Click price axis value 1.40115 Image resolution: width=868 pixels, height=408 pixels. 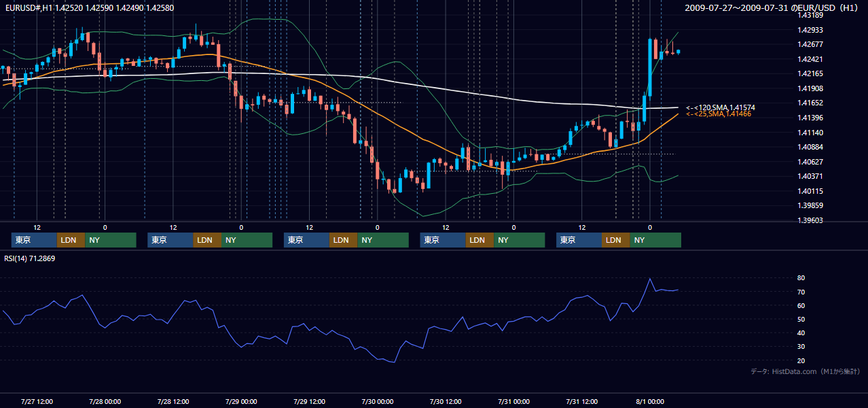810,191
